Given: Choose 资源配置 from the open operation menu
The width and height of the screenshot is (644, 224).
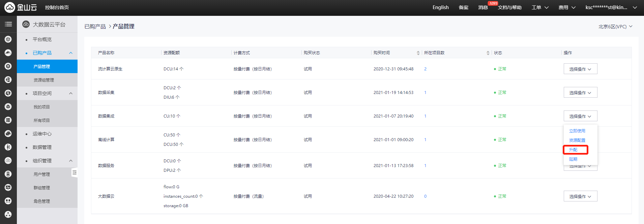Looking at the screenshot, I should [577, 140].
